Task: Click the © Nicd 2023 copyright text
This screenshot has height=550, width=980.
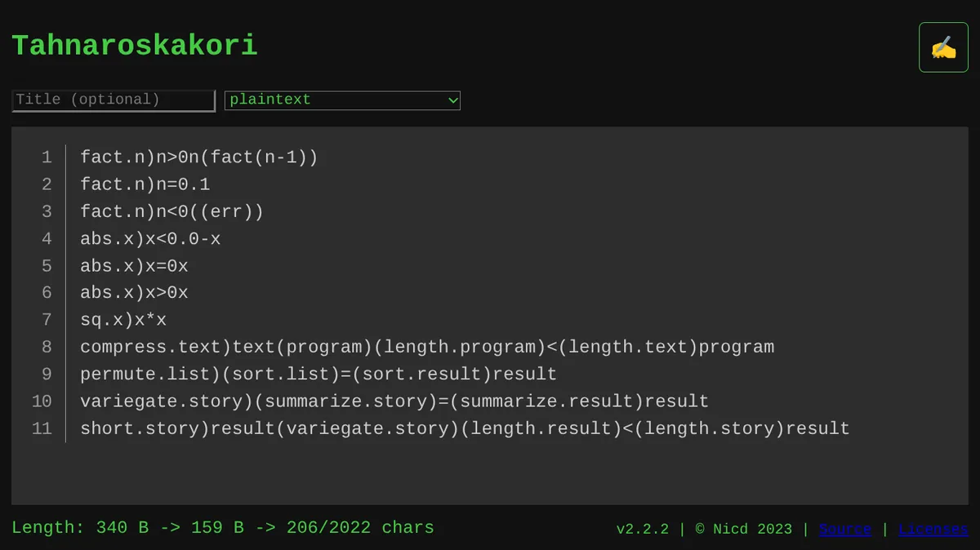Action: click(x=746, y=529)
